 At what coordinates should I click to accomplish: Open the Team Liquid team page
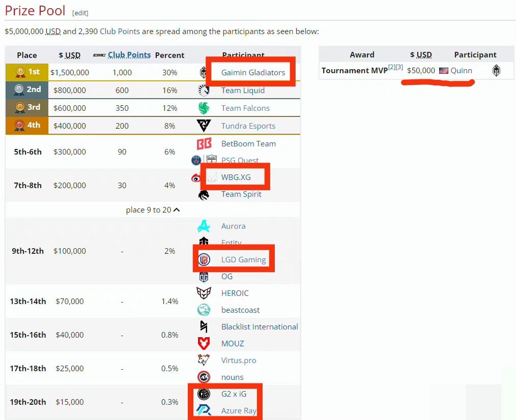(243, 91)
